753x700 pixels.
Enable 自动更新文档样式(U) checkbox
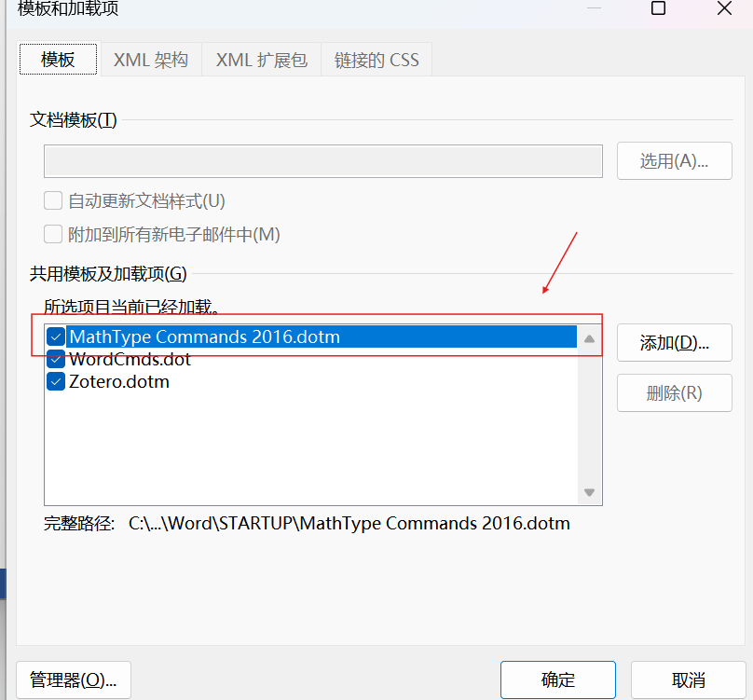click(x=53, y=200)
